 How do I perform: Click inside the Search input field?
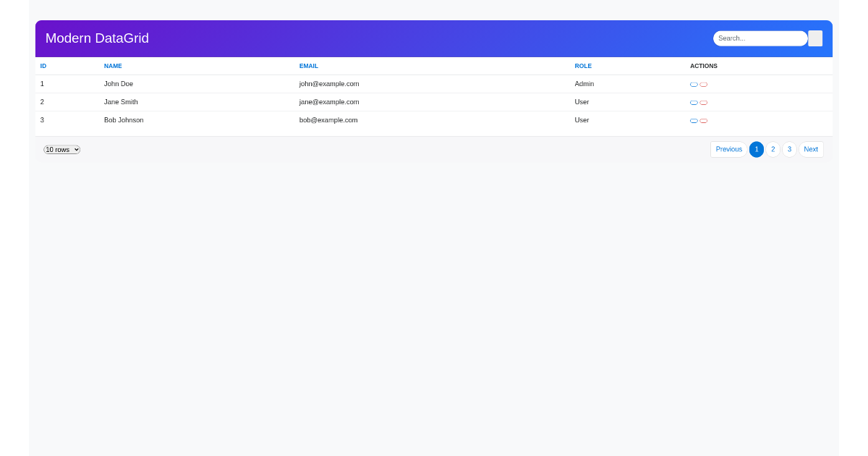tap(759, 38)
